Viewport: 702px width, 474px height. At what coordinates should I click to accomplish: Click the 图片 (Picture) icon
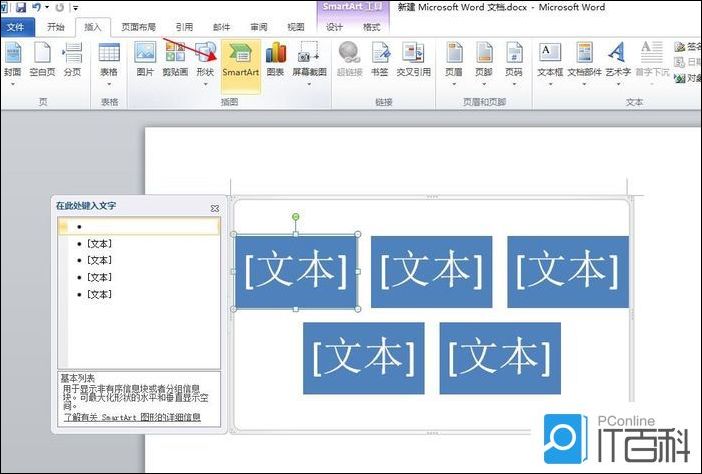tap(145, 60)
